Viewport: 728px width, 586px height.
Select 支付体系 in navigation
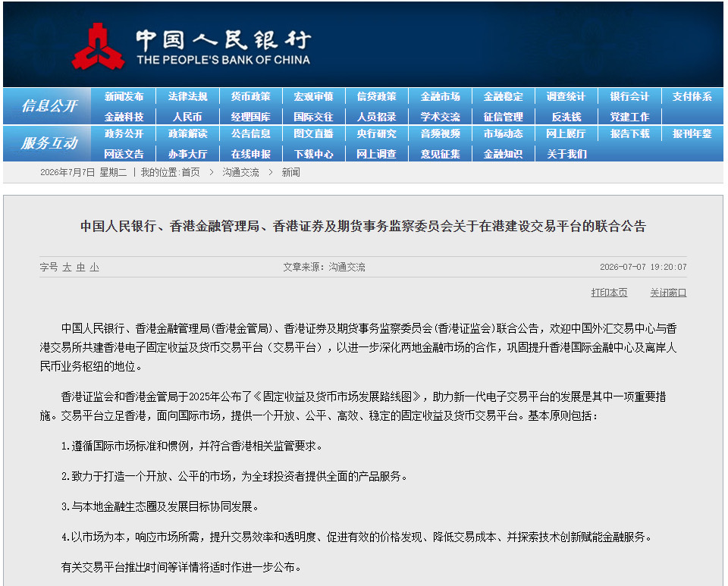692,96
